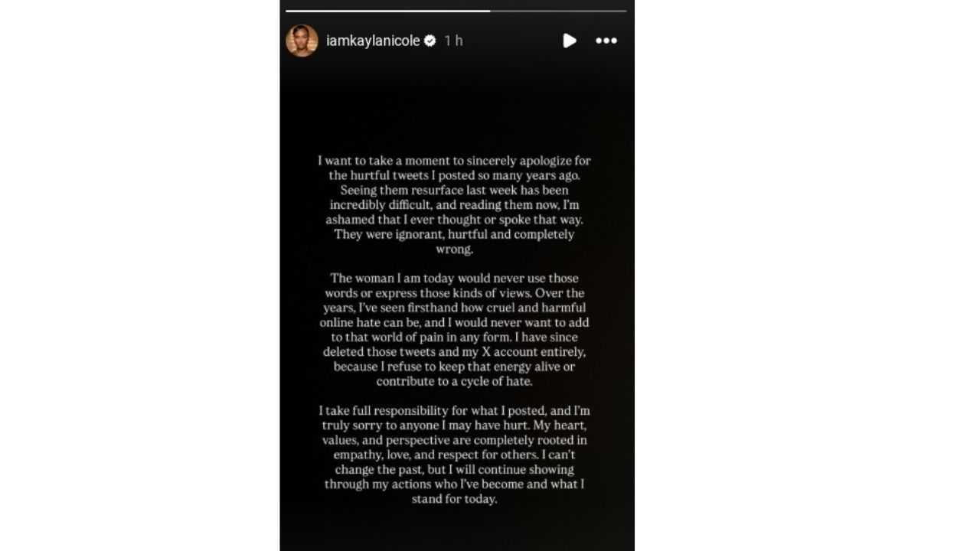Select the line 'The woman I am today'

pyautogui.click(x=455, y=278)
